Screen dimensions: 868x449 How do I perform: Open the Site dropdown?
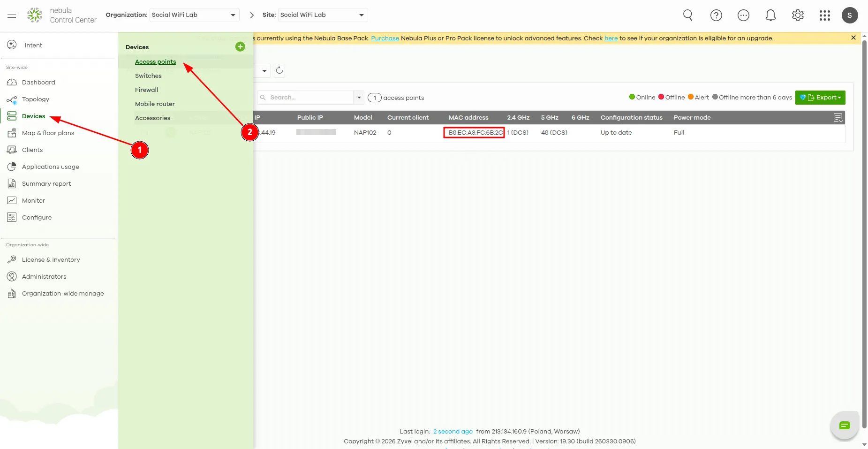[x=323, y=15]
